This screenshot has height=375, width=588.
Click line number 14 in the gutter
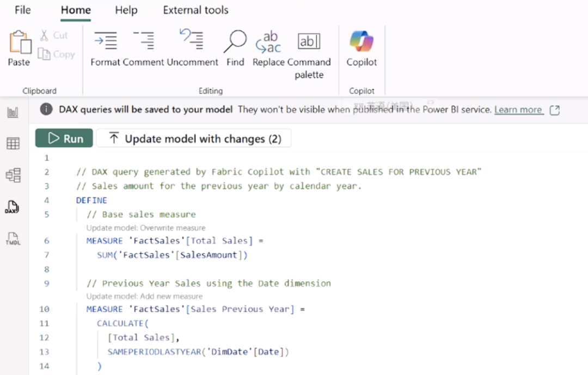pos(44,366)
